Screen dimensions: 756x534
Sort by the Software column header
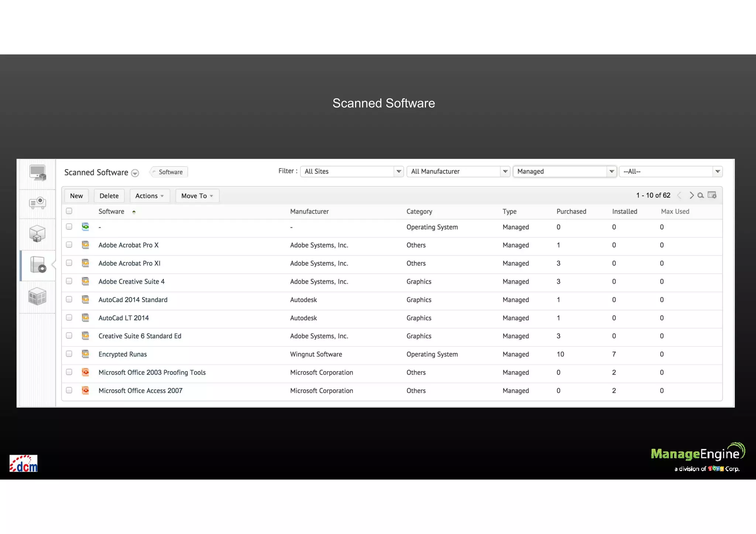tap(111, 211)
